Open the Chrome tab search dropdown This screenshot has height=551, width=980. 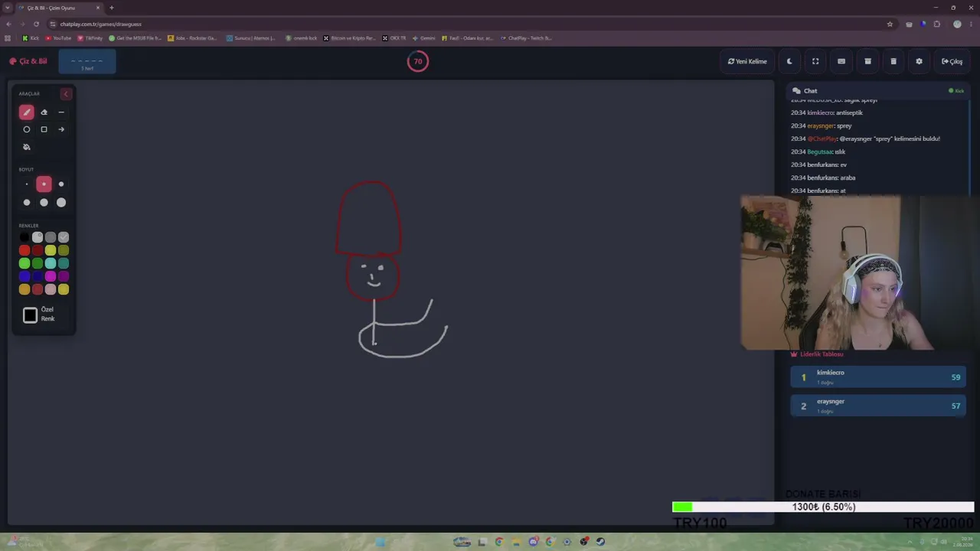tap(7, 8)
